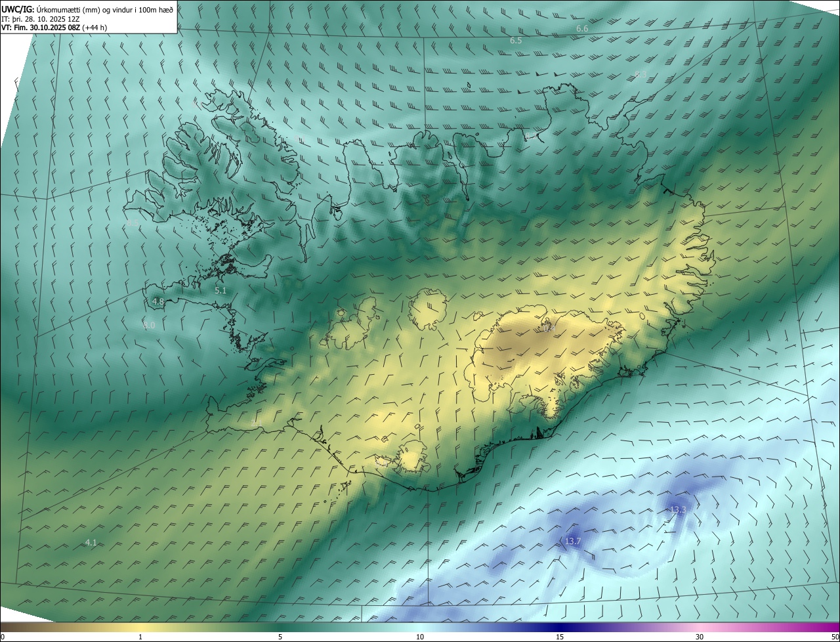Click the 13.7 precipitation value label
Viewport: 840px width, 642px height.
pos(573,541)
